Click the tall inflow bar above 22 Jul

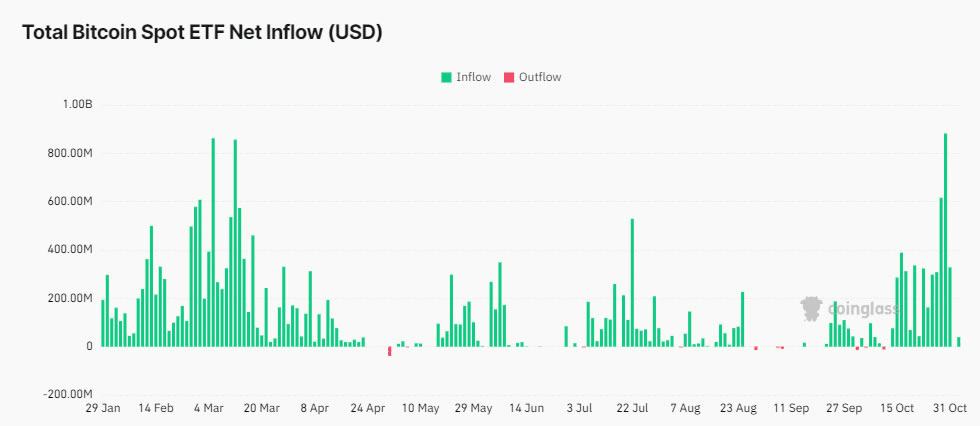(632, 282)
